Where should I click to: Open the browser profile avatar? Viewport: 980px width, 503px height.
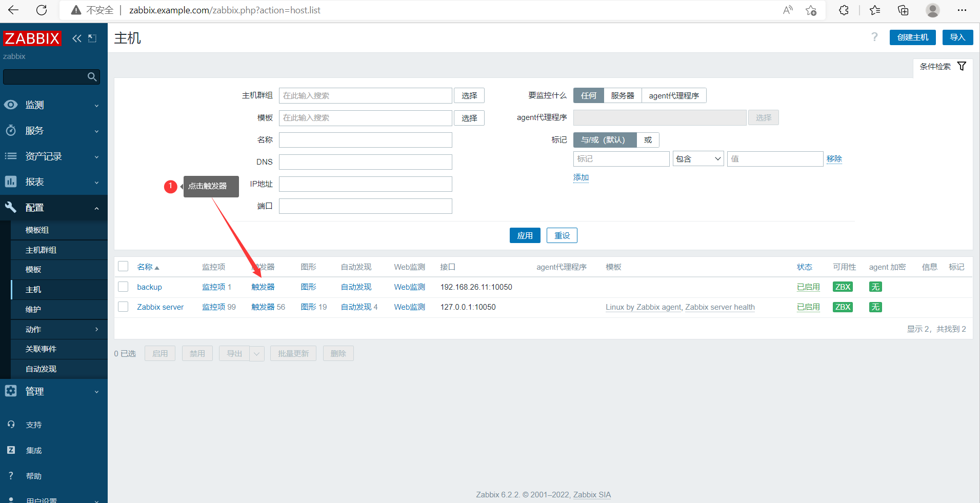933,10
